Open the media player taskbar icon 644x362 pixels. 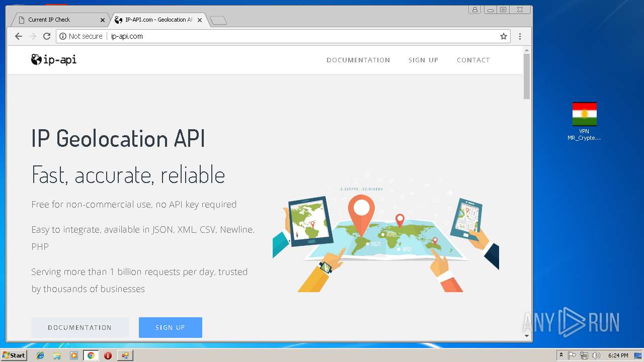click(x=74, y=355)
